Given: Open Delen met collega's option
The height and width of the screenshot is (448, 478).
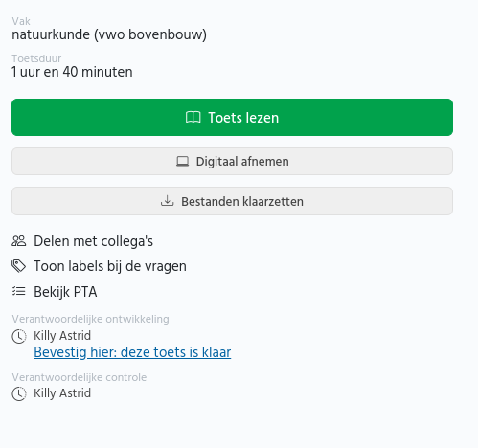Looking at the screenshot, I should [x=93, y=241].
